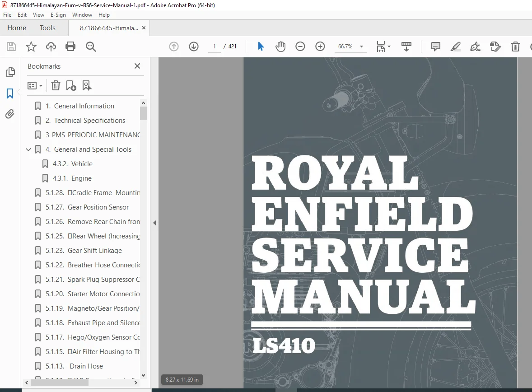Open the Find text search tool

[91, 47]
